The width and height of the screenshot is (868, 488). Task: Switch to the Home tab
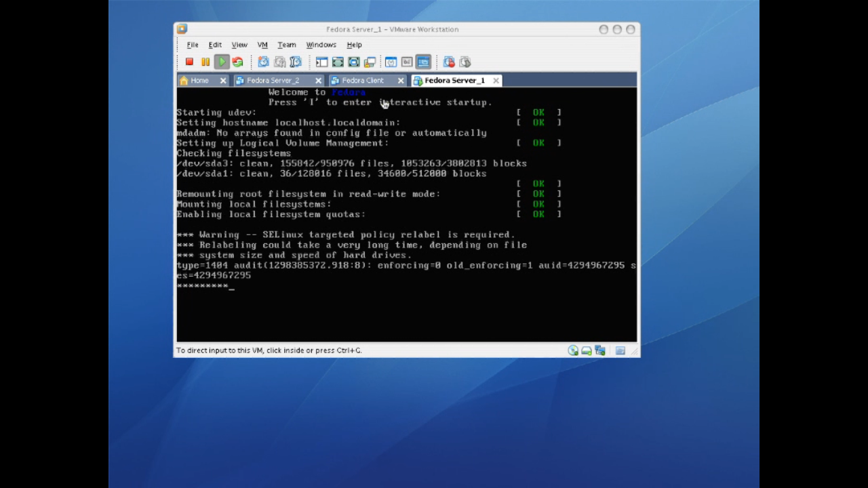(199, 81)
